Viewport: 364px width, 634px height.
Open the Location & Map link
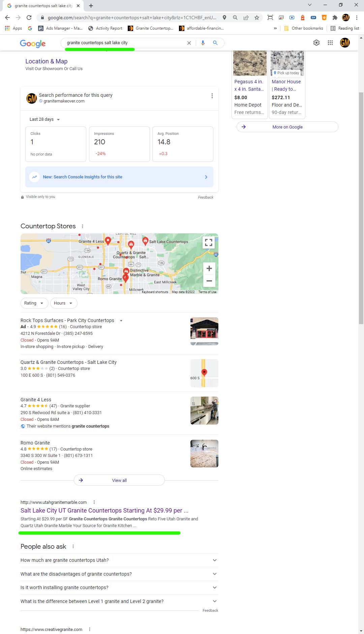[x=47, y=61]
